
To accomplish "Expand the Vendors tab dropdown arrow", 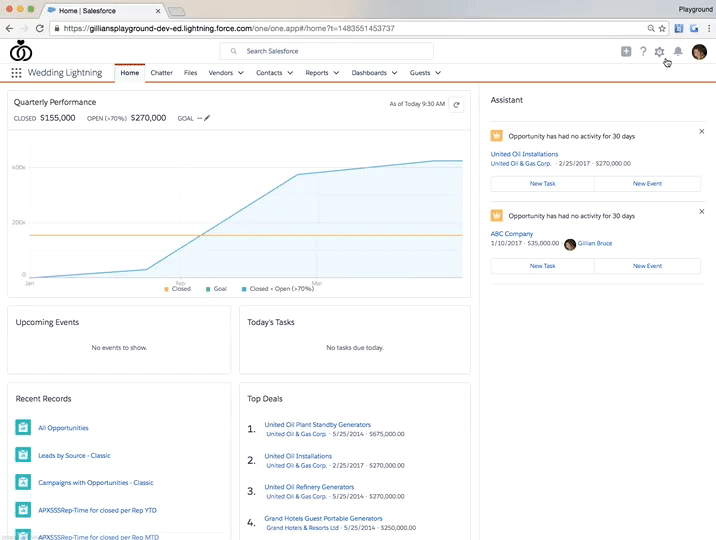I will (241, 73).
